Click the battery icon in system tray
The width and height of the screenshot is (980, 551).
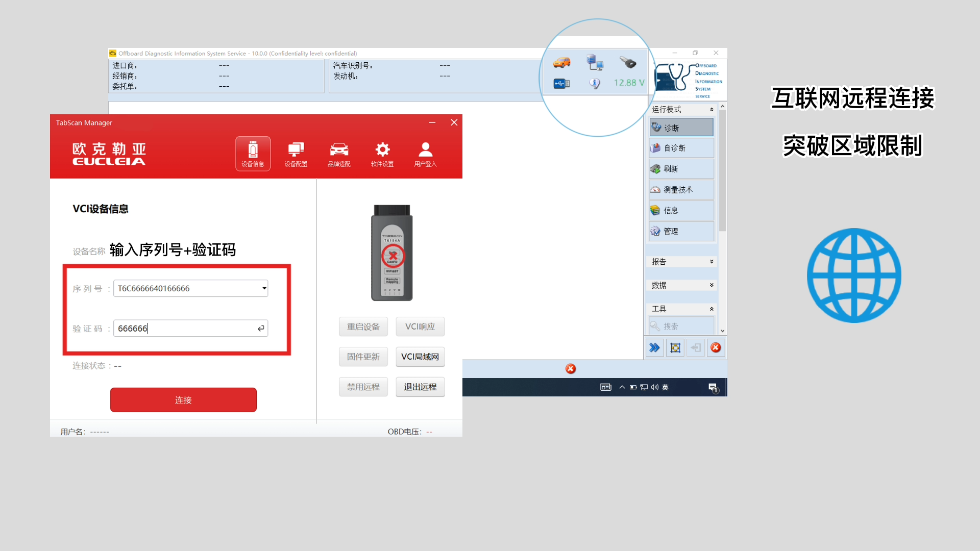tap(633, 387)
